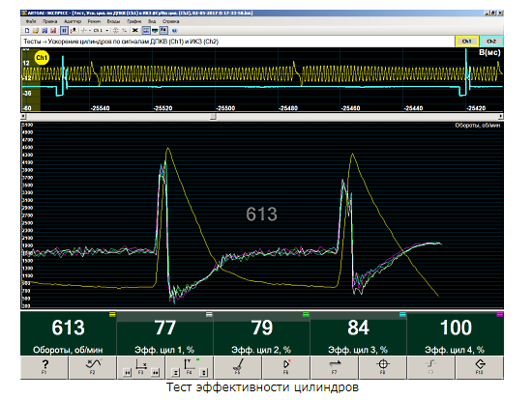The image size is (532, 400).
Task: Click the open file folder toolbar icon
Action: 36,31
